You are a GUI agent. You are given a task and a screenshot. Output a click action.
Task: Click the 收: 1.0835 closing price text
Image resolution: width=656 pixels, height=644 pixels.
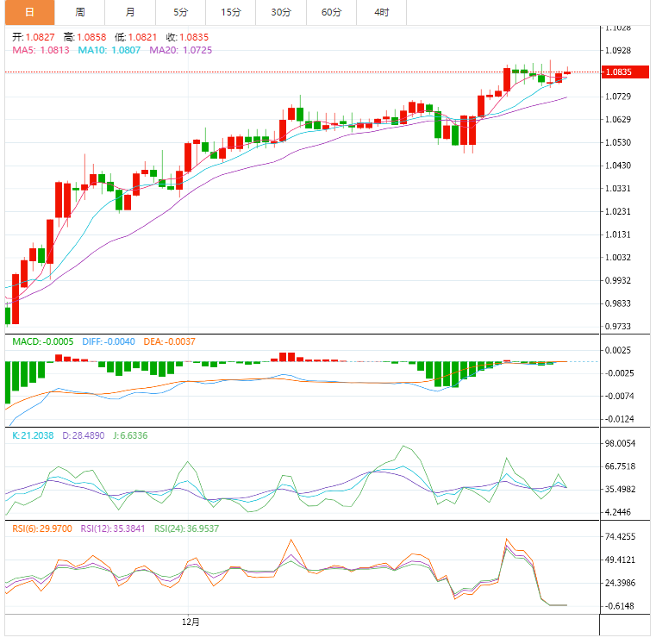click(186, 38)
